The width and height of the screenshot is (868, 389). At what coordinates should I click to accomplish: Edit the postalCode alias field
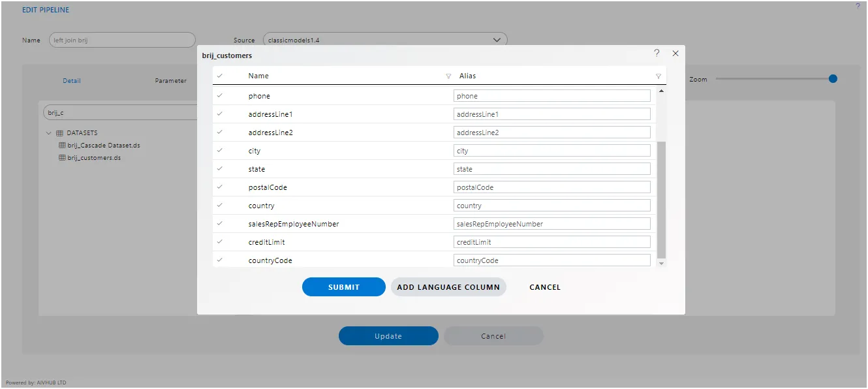552,187
